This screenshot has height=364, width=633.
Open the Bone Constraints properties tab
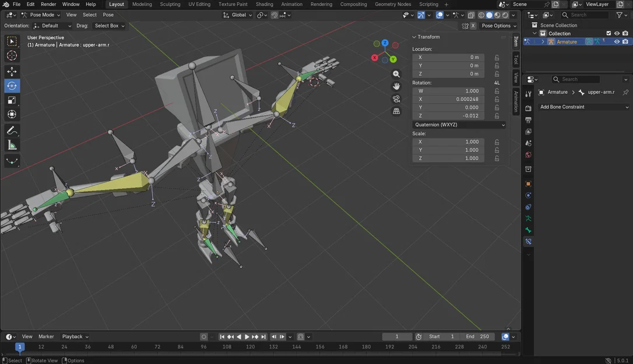point(529,241)
